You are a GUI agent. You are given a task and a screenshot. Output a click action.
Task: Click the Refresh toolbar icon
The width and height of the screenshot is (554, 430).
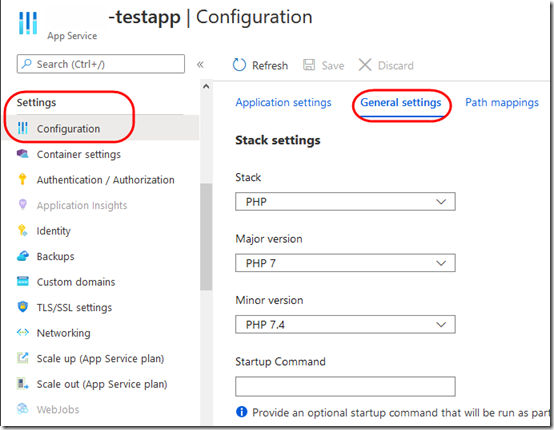coord(239,65)
